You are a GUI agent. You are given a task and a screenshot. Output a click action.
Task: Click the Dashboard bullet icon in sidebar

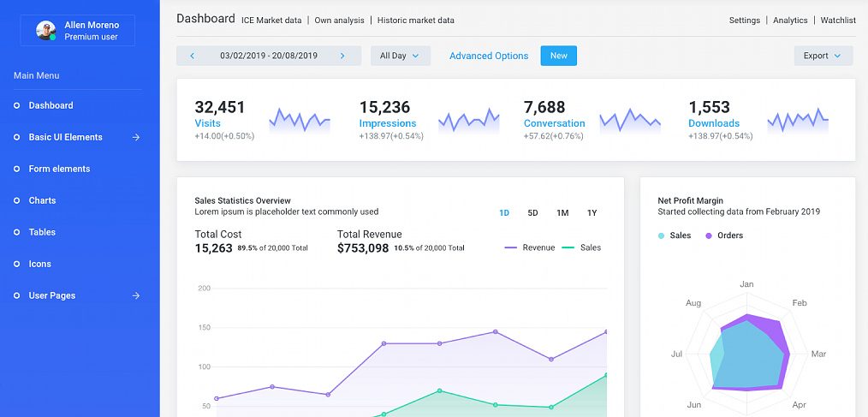(17, 105)
